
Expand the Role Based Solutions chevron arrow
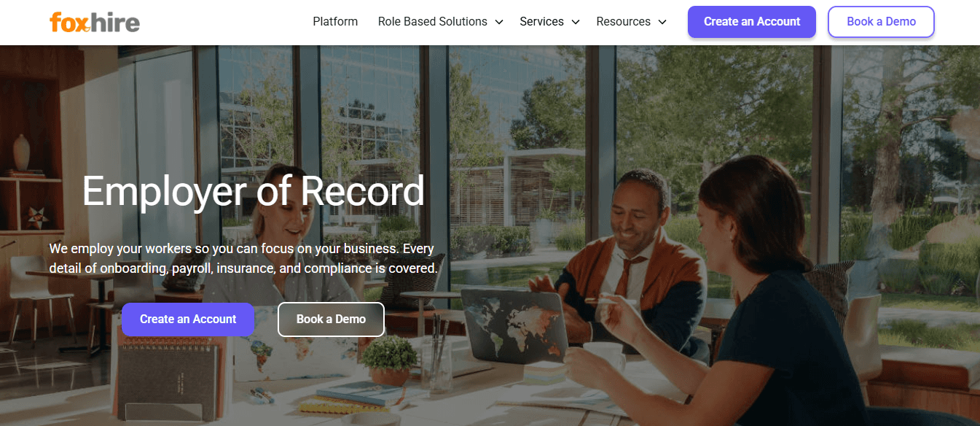[x=499, y=23]
